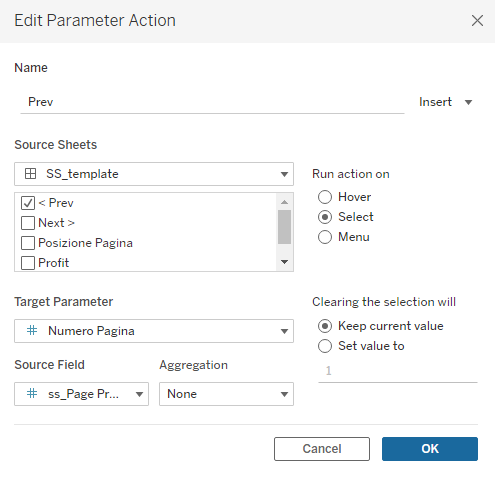Click the scroll down arrow in sheets list
Image resolution: width=495 pixels, height=478 pixels.
pos(284,262)
